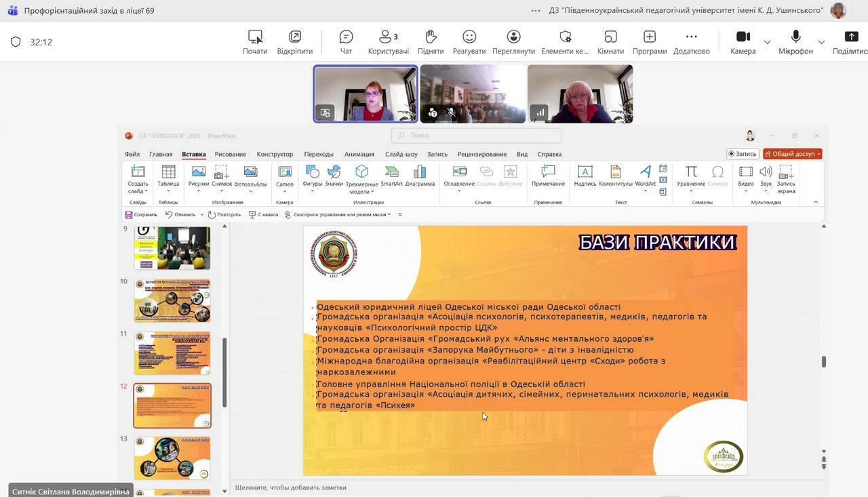Expand microphone options dropdown arrow

[x=821, y=42]
